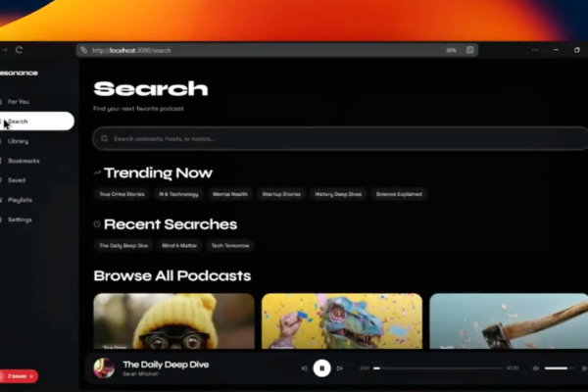
Task: Open browser menu with three dots
Action: 535,50
